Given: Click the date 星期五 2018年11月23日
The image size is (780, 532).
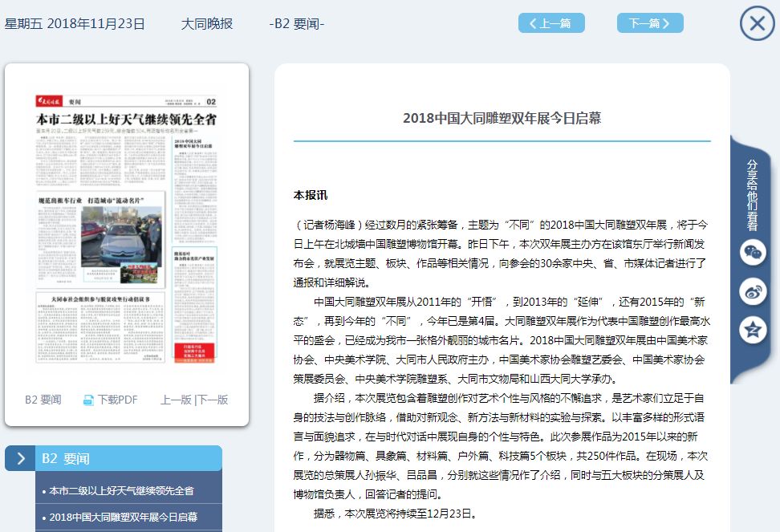Looking at the screenshot, I should (x=75, y=24).
